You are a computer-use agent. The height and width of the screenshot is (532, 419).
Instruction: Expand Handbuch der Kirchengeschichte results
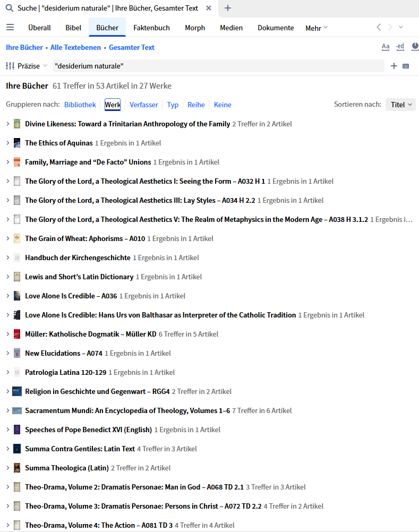[7, 258]
